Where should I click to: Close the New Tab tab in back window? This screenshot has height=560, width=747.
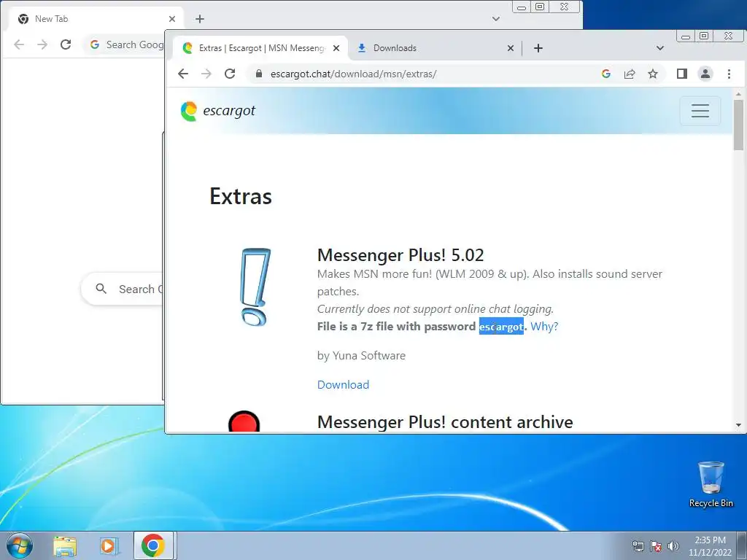click(x=172, y=19)
